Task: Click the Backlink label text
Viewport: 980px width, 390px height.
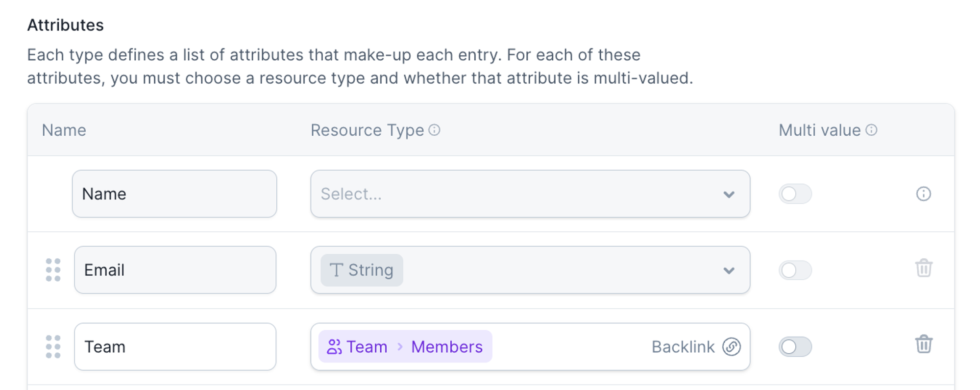Action: click(x=683, y=347)
